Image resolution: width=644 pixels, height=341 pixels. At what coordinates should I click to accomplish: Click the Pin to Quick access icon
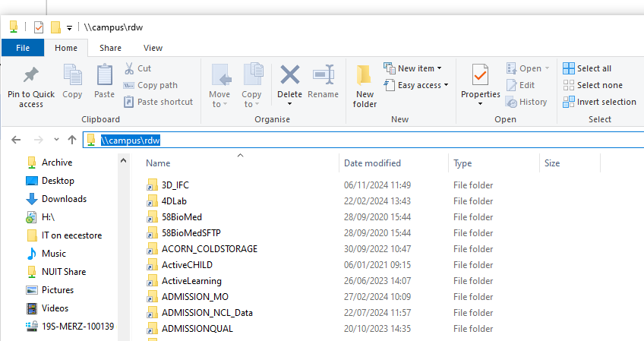tap(31, 76)
